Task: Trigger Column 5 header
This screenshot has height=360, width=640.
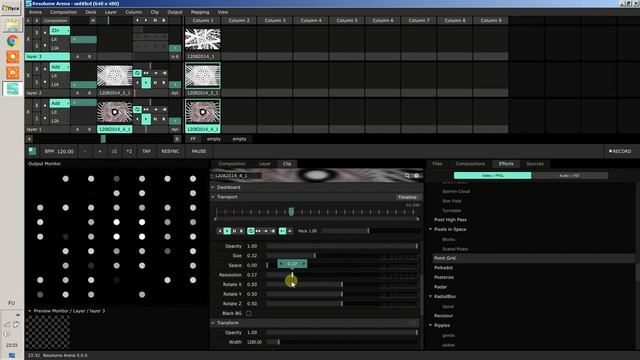Action: tap(347, 20)
